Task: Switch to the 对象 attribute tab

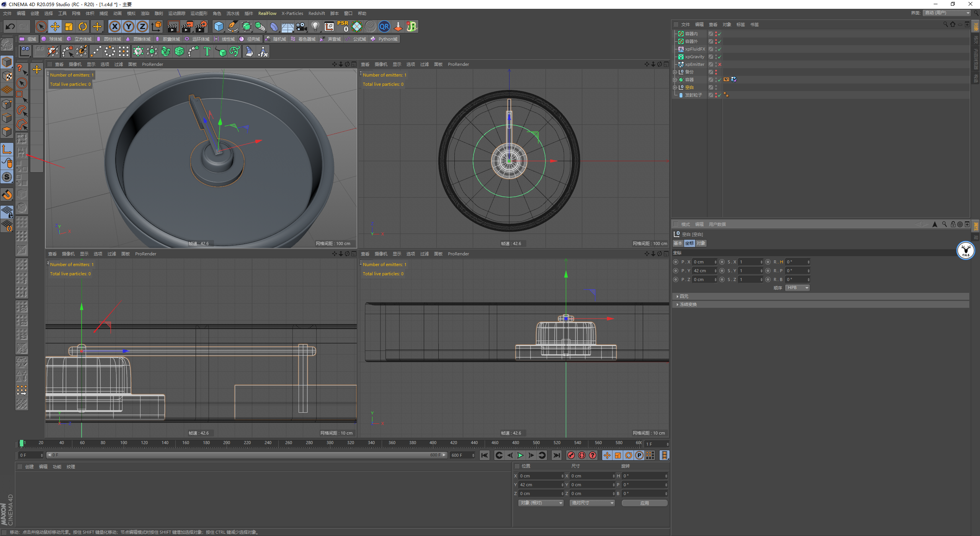Action: [701, 243]
